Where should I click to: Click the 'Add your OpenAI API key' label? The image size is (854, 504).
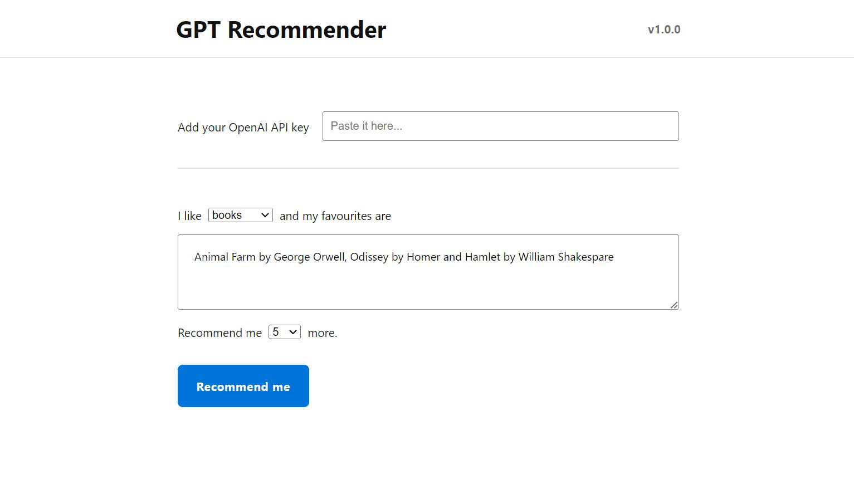pyautogui.click(x=243, y=127)
